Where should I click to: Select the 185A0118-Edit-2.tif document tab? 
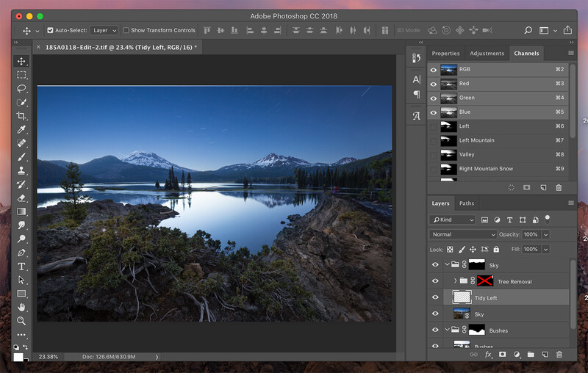(119, 47)
